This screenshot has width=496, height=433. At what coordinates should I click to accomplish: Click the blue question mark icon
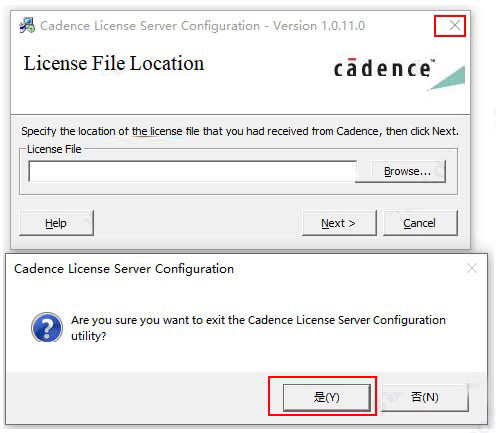tap(47, 327)
